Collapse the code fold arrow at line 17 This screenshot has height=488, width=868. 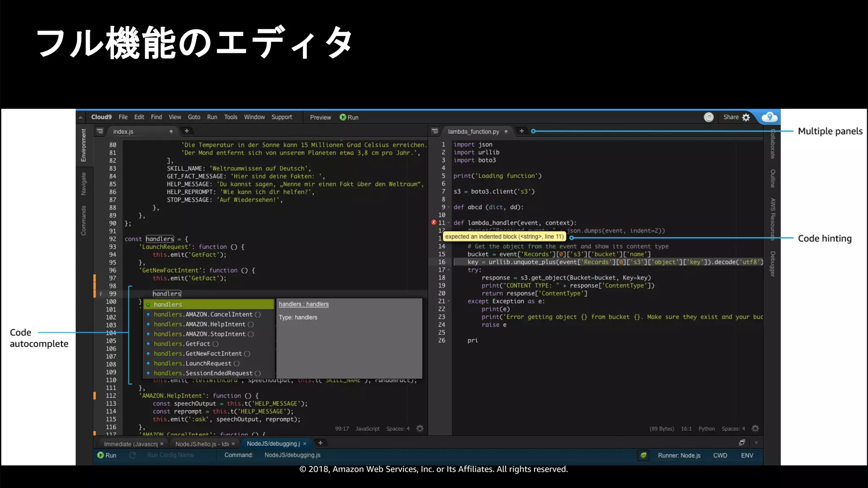(449, 270)
